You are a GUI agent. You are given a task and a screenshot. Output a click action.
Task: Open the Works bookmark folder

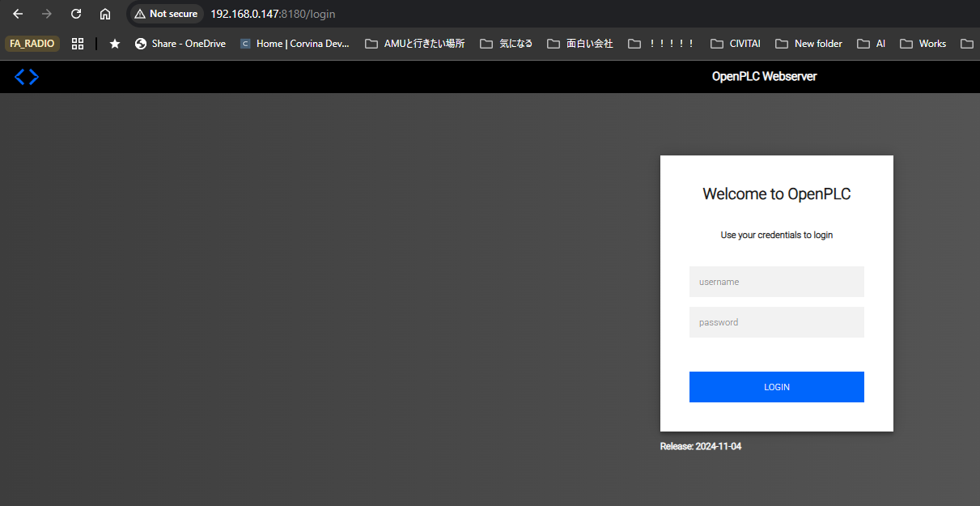click(x=923, y=44)
